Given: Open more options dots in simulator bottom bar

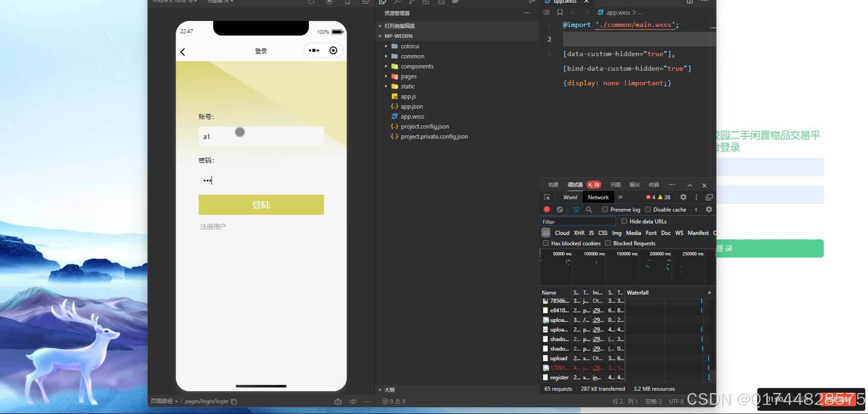Looking at the screenshot, I should (x=368, y=401).
